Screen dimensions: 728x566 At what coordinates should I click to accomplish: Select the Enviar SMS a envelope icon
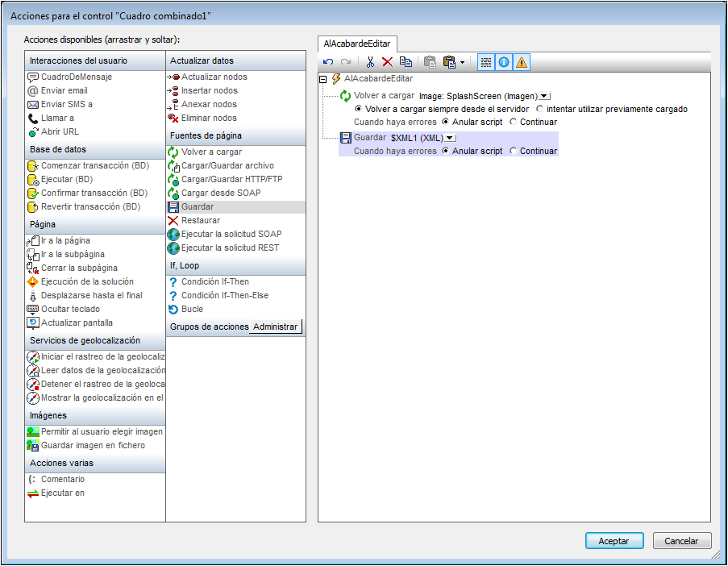click(33, 105)
